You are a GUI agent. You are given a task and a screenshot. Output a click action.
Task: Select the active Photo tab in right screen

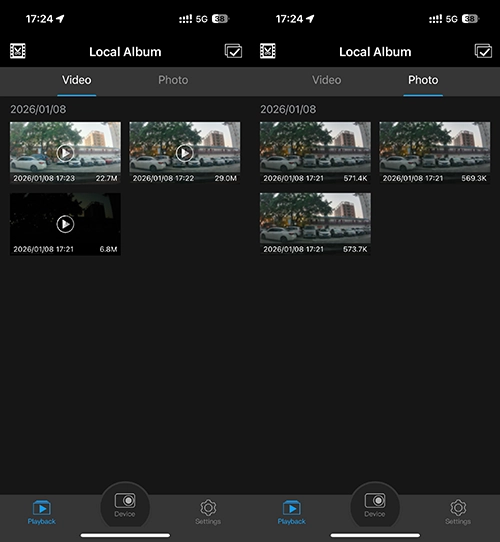423,80
